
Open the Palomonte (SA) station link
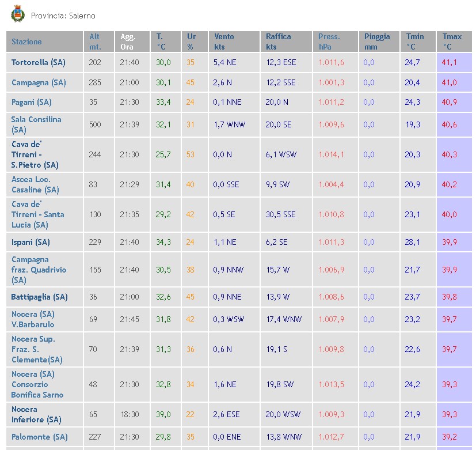39,437
